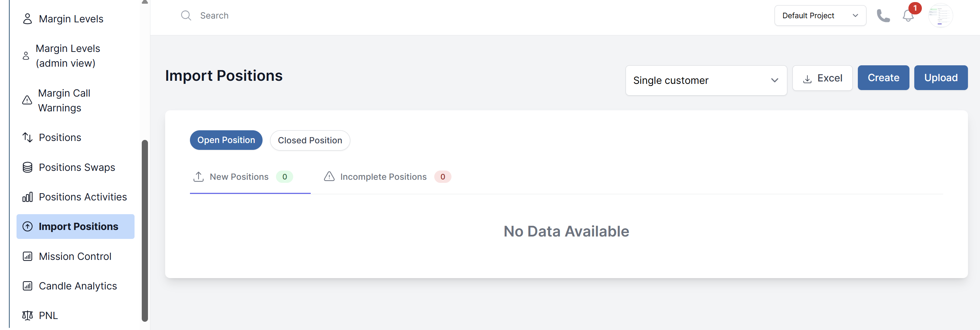Click the user profile avatar thumbnail
980x330 pixels.
point(940,15)
